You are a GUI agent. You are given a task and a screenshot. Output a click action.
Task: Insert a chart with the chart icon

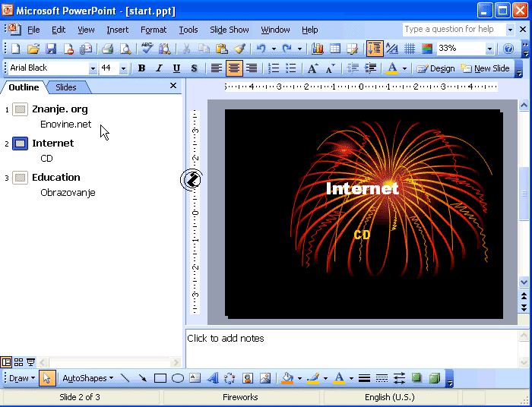click(317, 49)
